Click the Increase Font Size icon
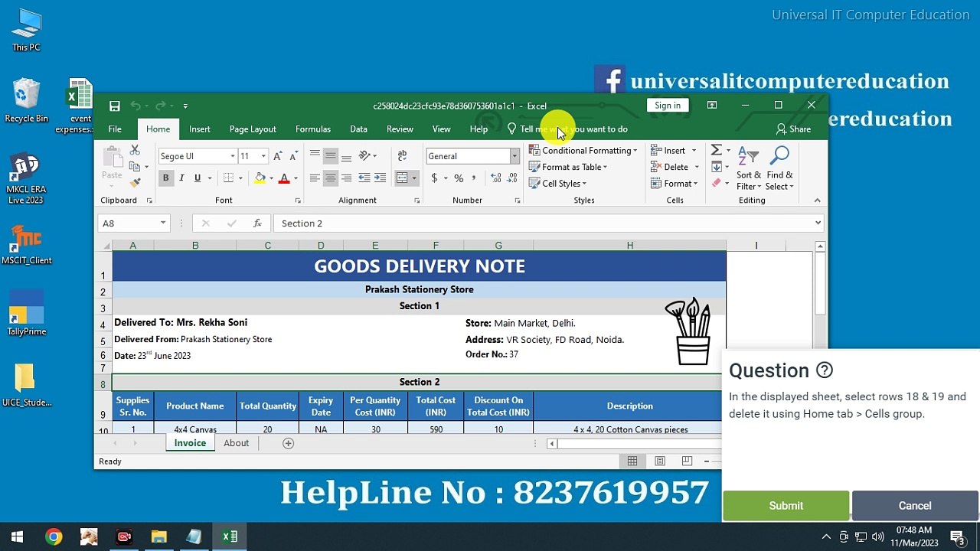Image resolution: width=980 pixels, height=551 pixels. (278, 156)
